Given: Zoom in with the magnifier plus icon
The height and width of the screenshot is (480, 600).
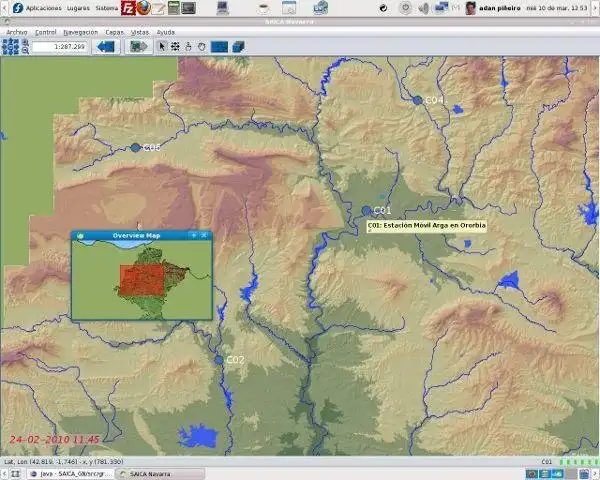Looking at the screenshot, I should pos(25,42).
